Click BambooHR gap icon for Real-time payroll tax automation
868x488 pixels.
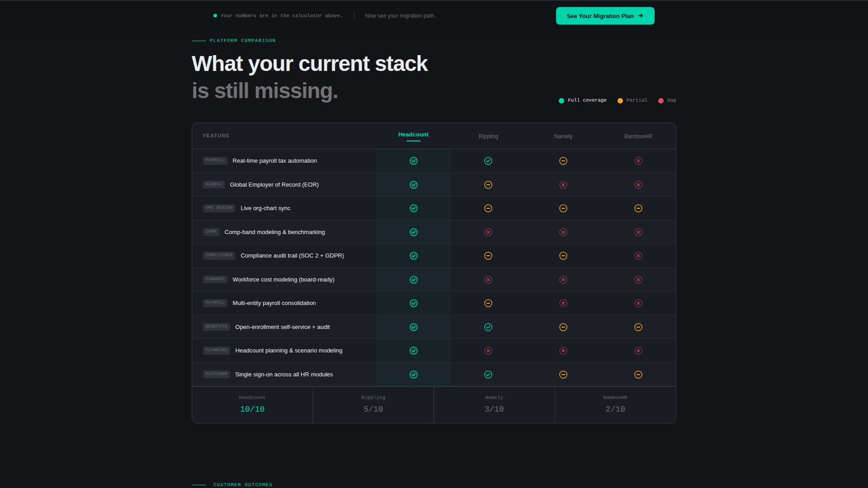(x=638, y=161)
